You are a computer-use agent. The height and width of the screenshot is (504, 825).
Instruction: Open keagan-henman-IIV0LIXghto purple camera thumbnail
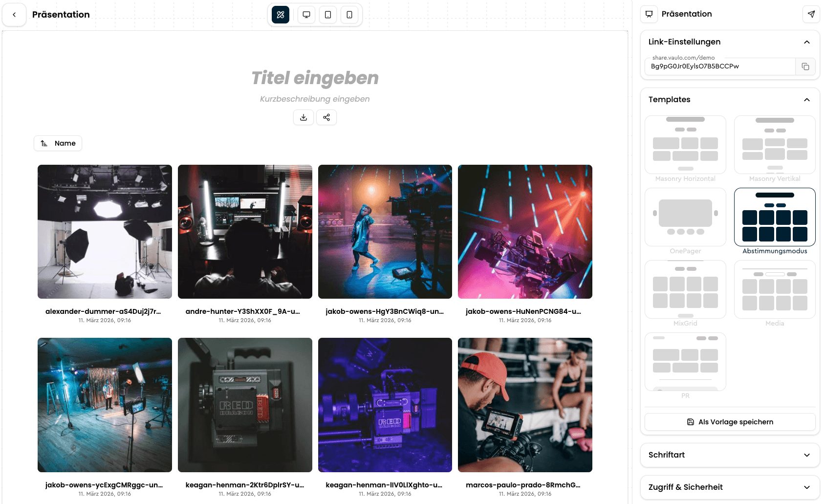(385, 405)
